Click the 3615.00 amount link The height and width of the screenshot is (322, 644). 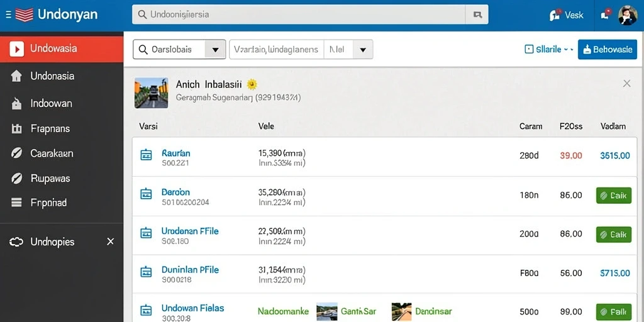tap(615, 156)
